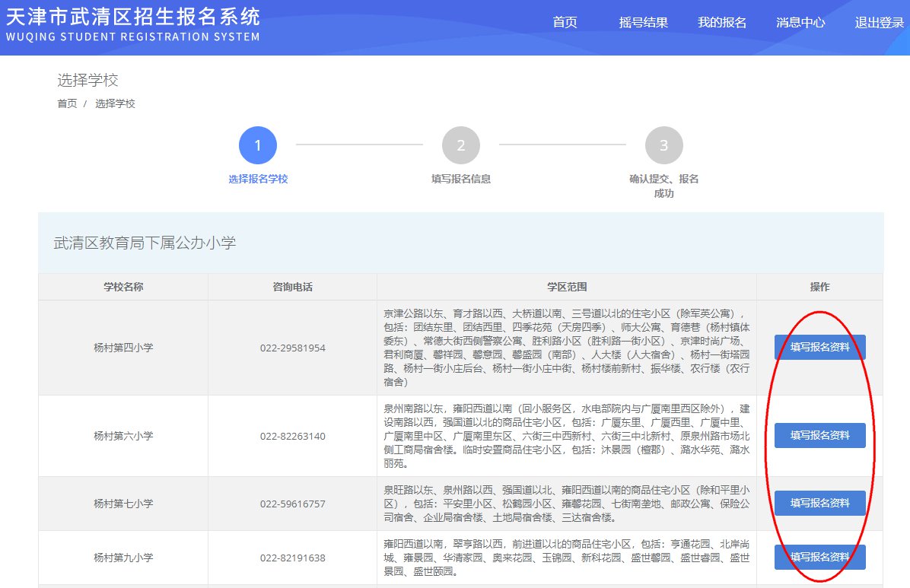
Task: Click the step 2 circle for 填写报名信息
Action: [461, 145]
